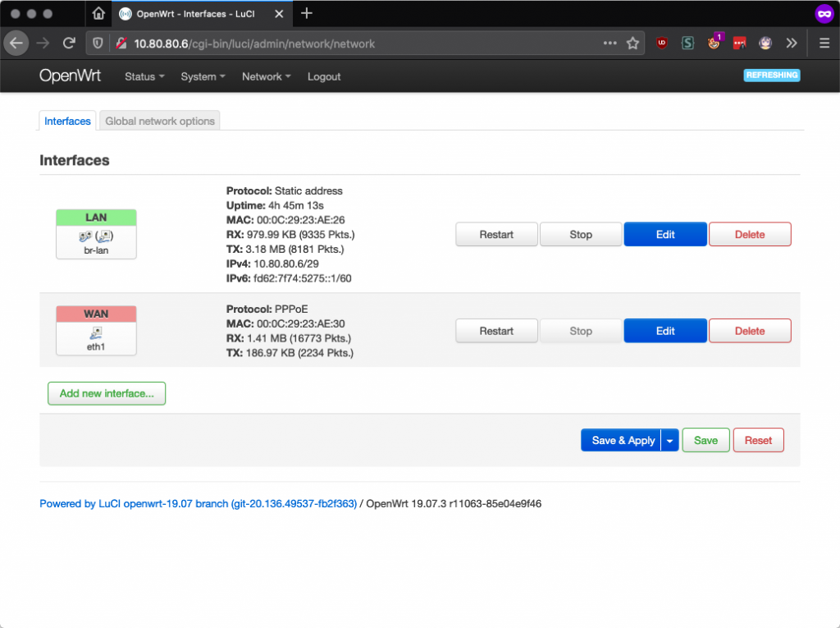840x628 pixels.
Task: Click the insecure connection padlock icon
Action: pos(121,44)
